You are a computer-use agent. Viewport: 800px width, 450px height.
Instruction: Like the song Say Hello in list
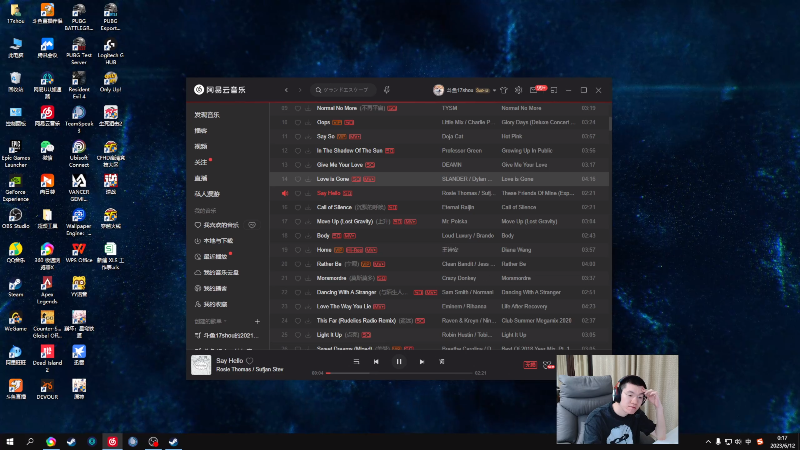pos(298,193)
